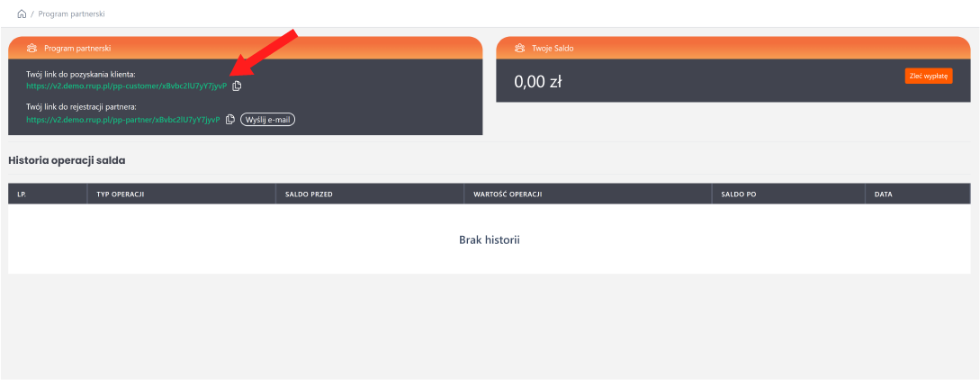Click the people icon in Program partnerski header
The width and height of the screenshot is (980, 380).
click(31, 48)
